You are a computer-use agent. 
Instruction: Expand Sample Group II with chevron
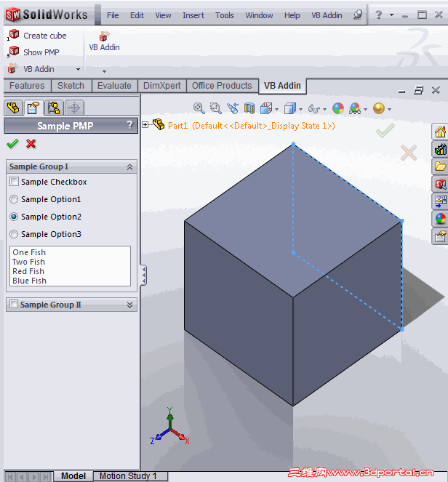[129, 305]
